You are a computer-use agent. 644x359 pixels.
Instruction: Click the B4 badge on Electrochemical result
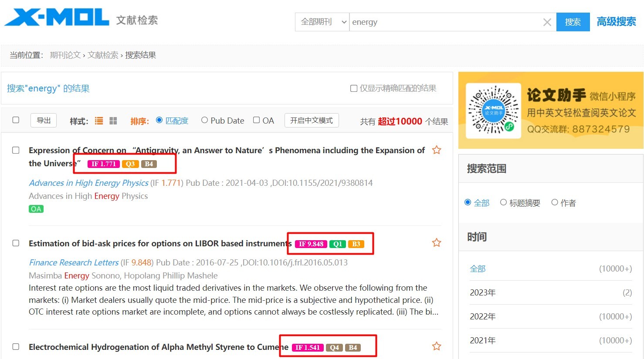tap(353, 348)
